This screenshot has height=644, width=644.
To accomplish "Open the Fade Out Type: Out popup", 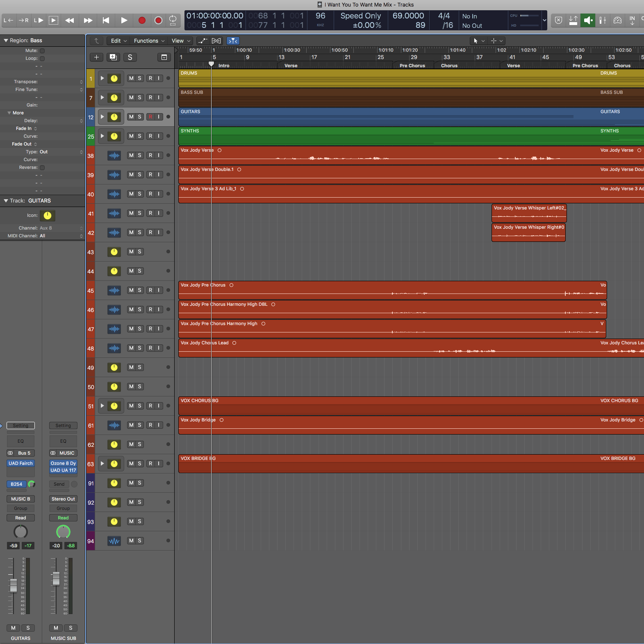I will pyautogui.click(x=61, y=152).
